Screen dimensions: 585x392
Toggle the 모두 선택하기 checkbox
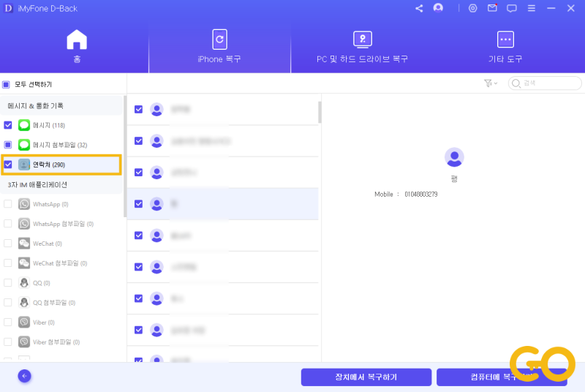pos(6,85)
